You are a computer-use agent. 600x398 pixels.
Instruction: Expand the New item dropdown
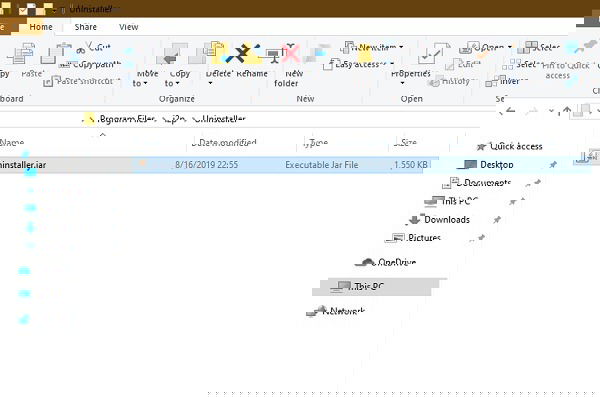[401, 47]
